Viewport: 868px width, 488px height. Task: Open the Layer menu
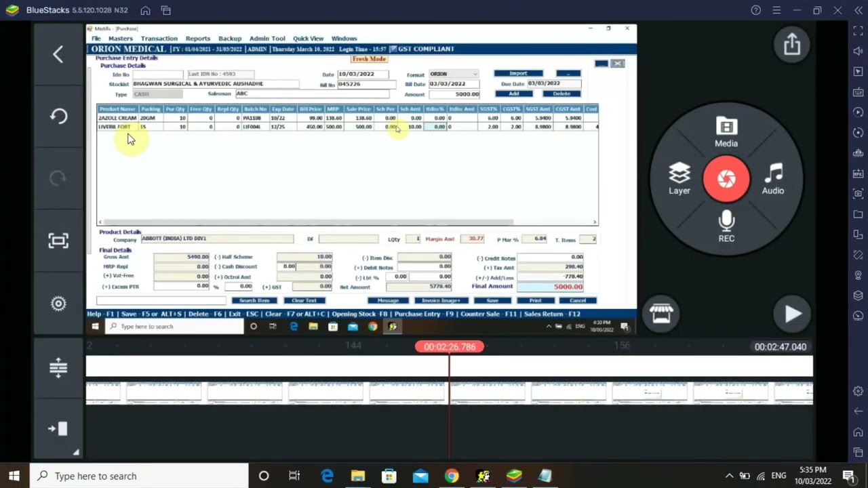[x=679, y=180]
